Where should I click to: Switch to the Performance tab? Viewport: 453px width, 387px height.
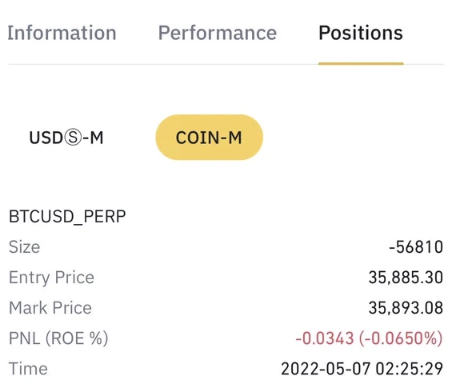point(217,33)
